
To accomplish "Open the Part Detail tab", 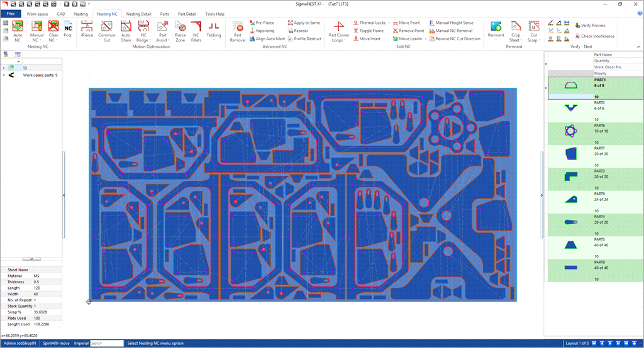I will pos(187,14).
